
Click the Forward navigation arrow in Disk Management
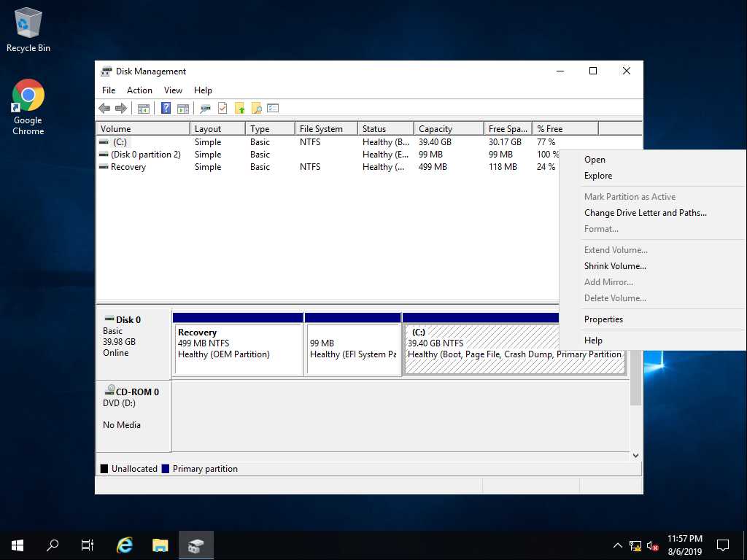click(x=121, y=108)
